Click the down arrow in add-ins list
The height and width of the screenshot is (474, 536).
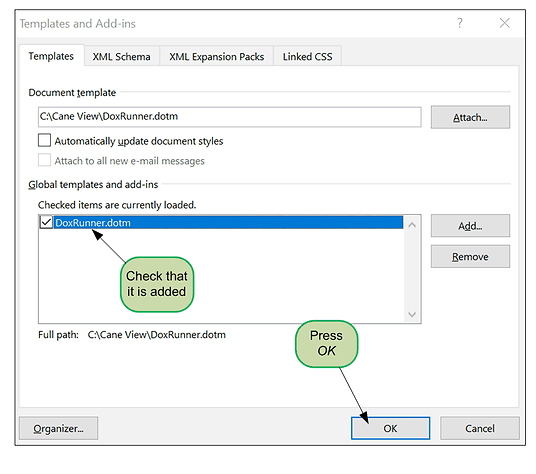[x=412, y=314]
